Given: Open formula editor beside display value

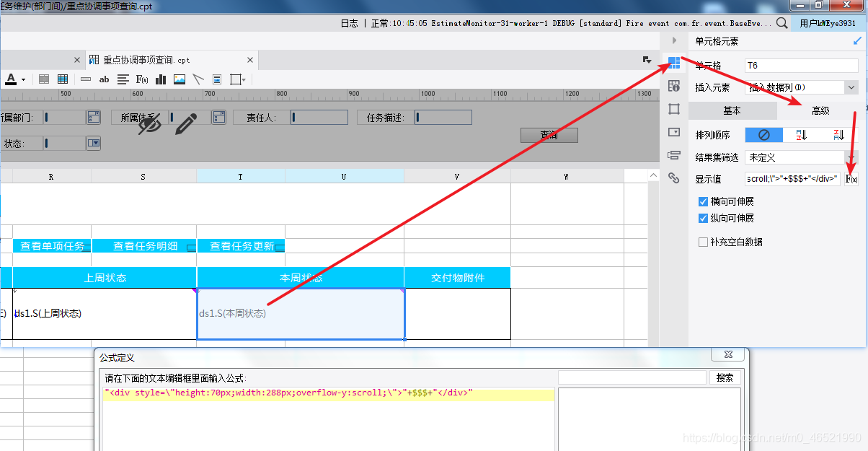Looking at the screenshot, I should pos(851,179).
